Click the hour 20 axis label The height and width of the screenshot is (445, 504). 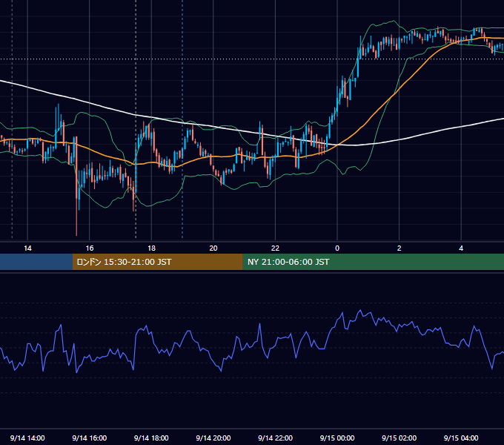213,248
